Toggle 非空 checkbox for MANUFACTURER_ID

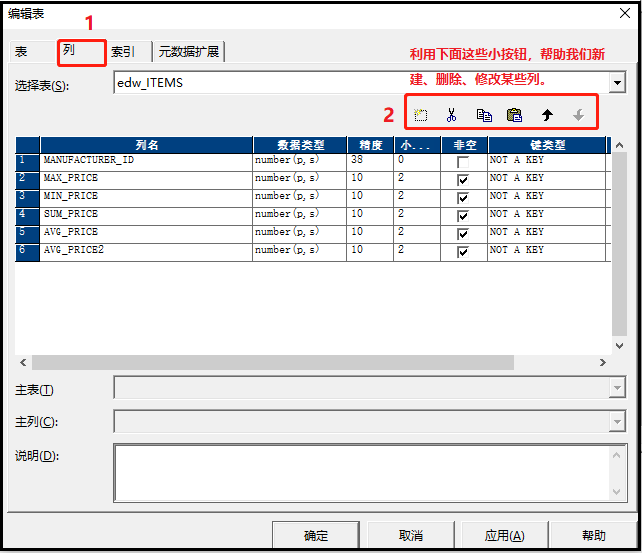coord(463,163)
